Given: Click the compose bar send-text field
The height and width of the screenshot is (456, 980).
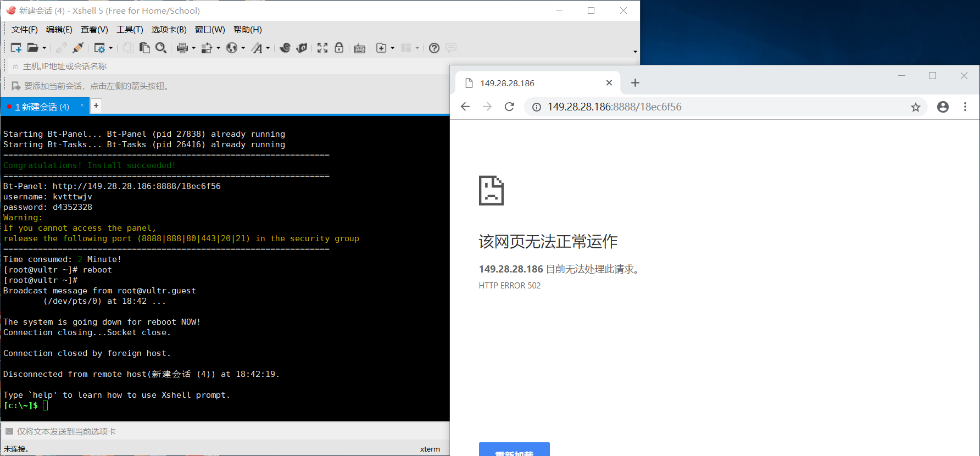Looking at the screenshot, I should click(x=231, y=432).
